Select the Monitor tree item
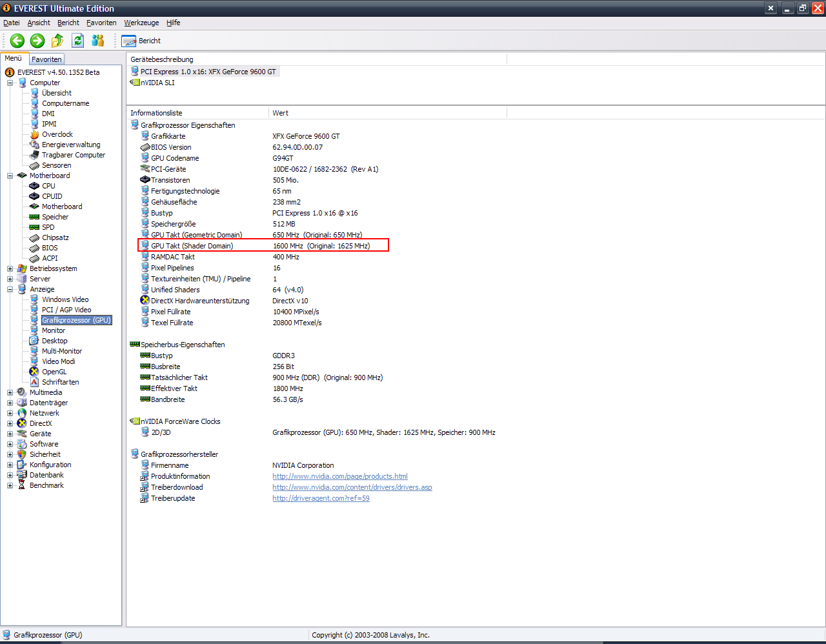Screen dimensions: 826x644 [x=53, y=330]
